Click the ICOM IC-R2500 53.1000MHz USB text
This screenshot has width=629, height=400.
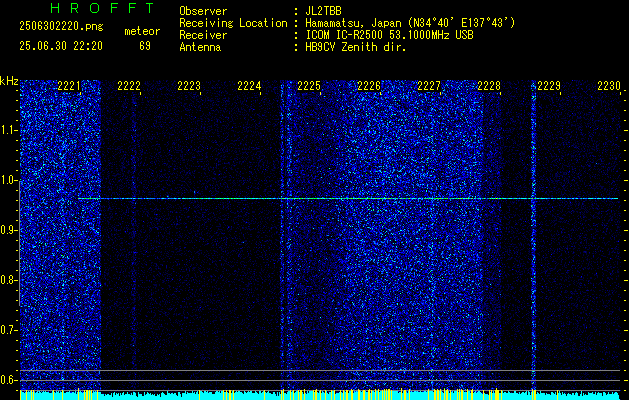[389, 35]
